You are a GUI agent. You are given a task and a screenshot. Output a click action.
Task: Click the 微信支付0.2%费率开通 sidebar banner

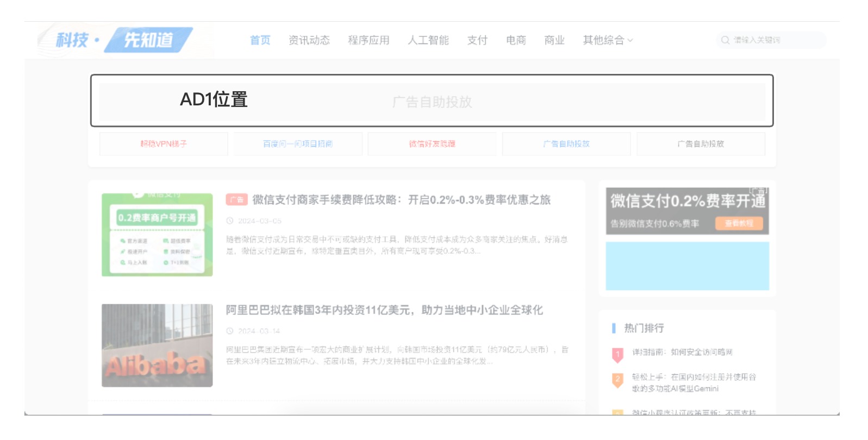click(688, 211)
